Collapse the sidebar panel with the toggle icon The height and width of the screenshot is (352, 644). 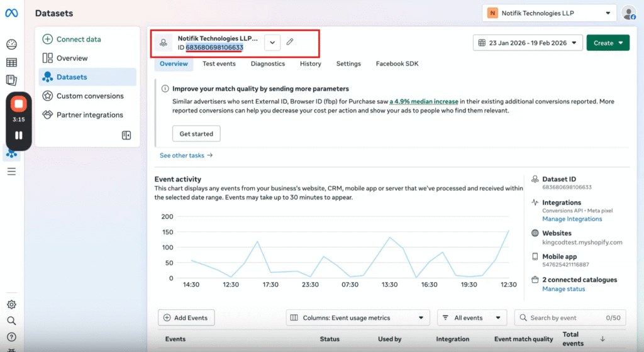[x=126, y=135]
